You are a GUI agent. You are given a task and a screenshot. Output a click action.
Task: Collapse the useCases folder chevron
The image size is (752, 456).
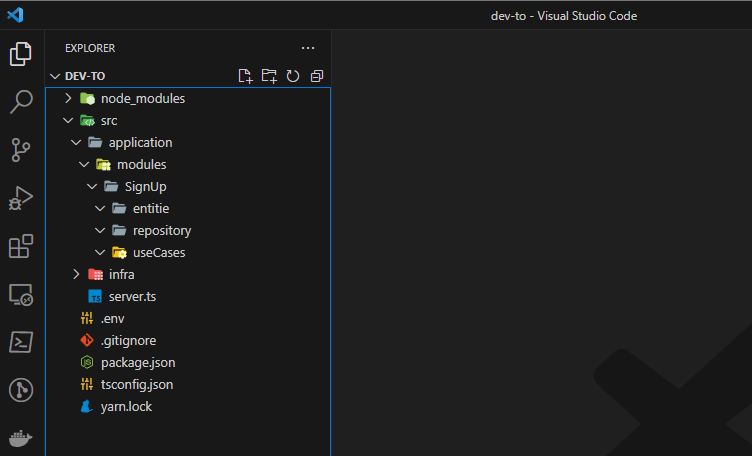coord(100,253)
